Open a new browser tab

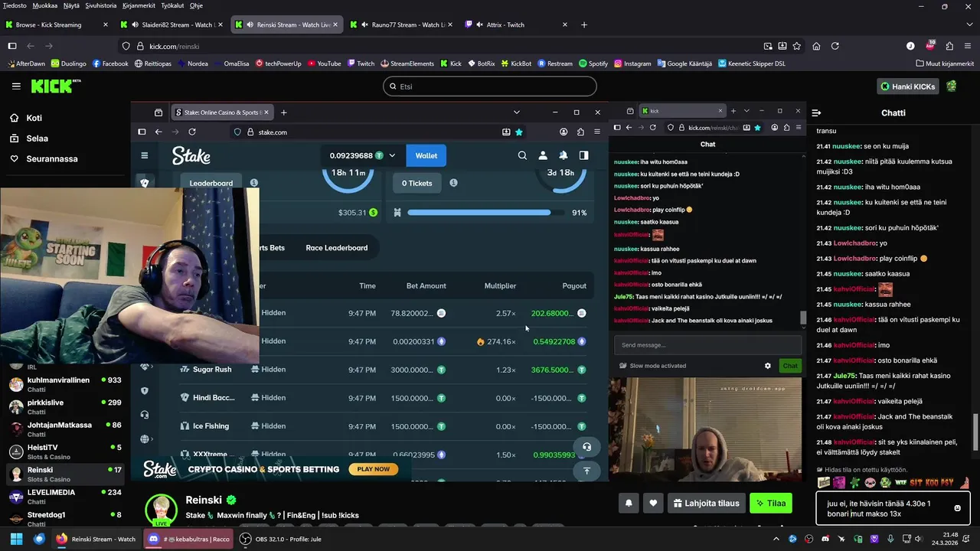(584, 24)
